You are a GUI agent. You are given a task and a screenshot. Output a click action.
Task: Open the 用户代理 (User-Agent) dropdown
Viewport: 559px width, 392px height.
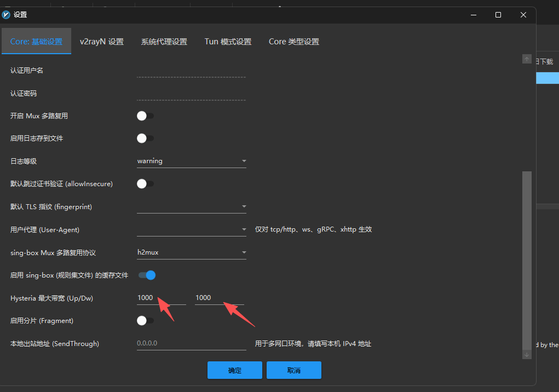(192, 229)
